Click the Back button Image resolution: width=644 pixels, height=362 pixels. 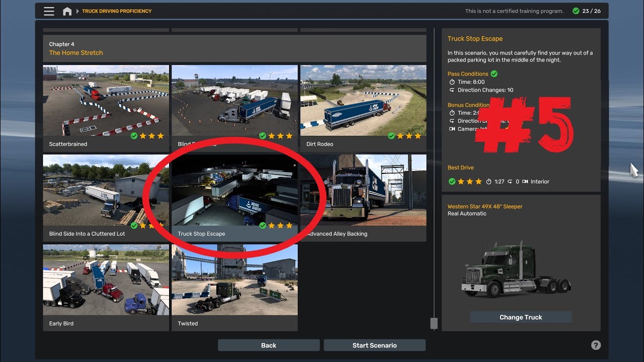coord(269,345)
